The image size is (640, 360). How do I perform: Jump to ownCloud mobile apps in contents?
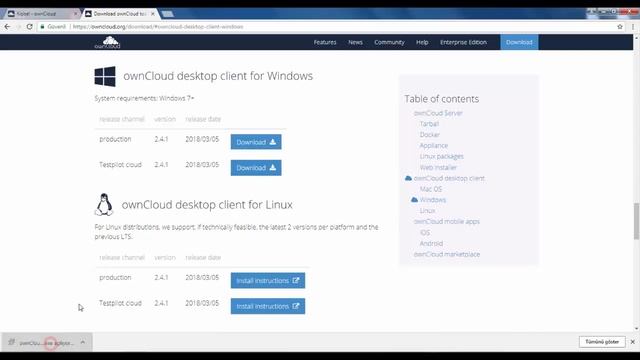point(447,222)
